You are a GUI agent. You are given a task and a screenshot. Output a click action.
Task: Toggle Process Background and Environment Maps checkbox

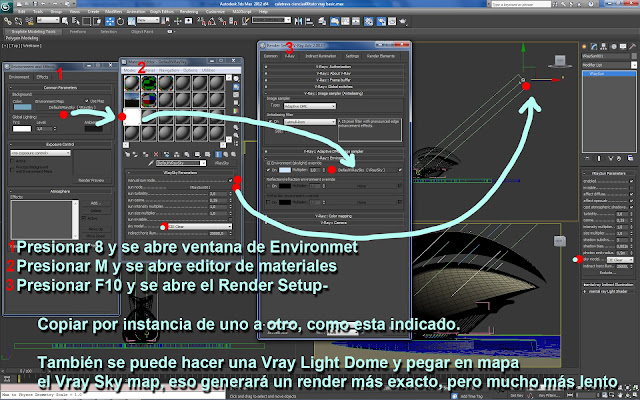click(x=13, y=169)
